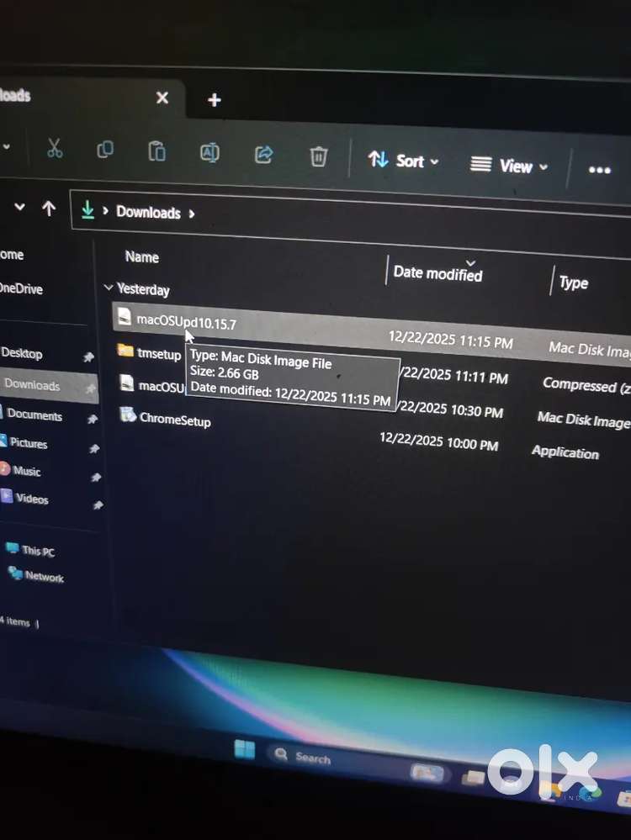The image size is (631, 840).
Task: Open This PC in navigation pane
Action: point(38,551)
